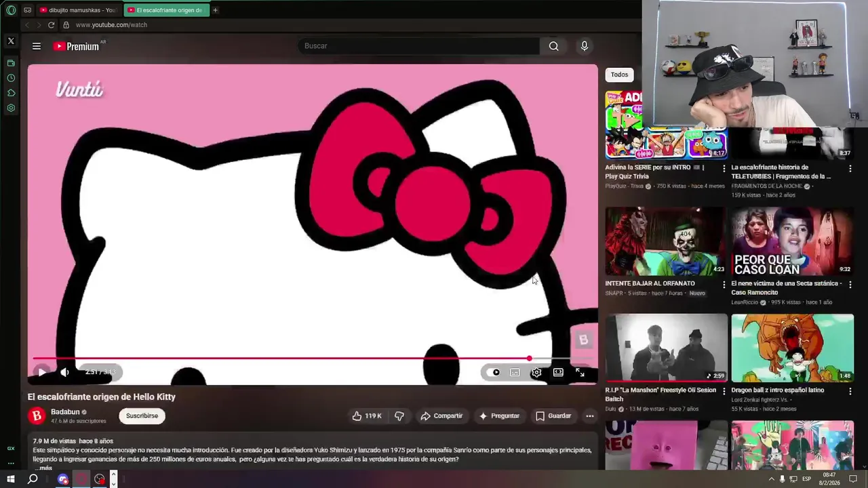Viewport: 868px width, 488px height.
Task: Select the 'Todos' filter chip
Action: (619, 75)
